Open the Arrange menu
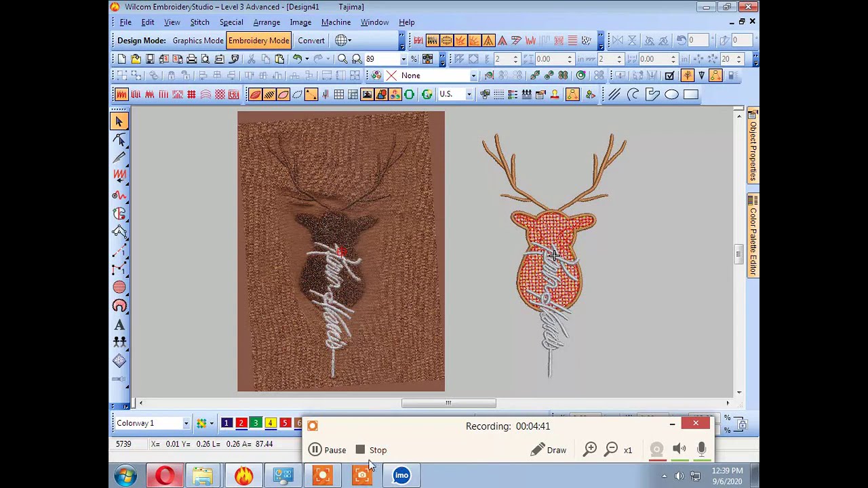Screen dimensions: 868x488 (267, 22)
